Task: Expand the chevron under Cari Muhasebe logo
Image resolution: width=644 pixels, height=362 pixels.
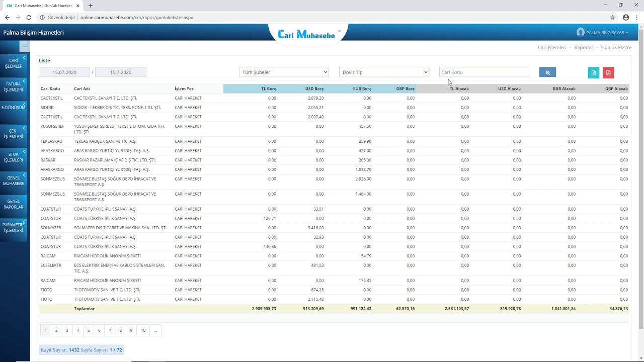Action: pyautogui.click(x=339, y=31)
